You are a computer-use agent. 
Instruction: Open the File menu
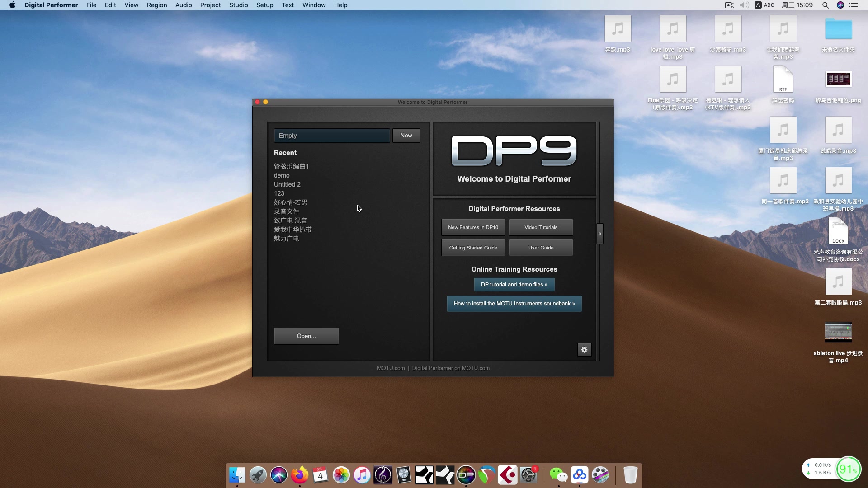click(x=91, y=5)
